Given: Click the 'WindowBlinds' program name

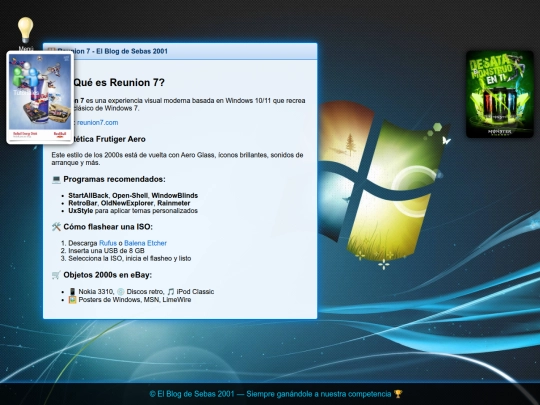Looking at the screenshot, I should [x=175, y=196].
